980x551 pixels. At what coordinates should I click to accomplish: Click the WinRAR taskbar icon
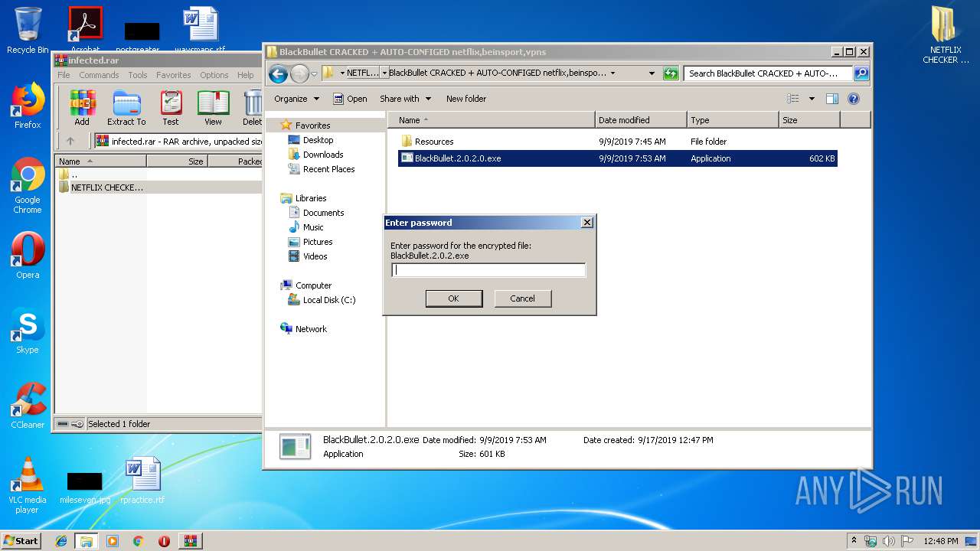coord(190,541)
